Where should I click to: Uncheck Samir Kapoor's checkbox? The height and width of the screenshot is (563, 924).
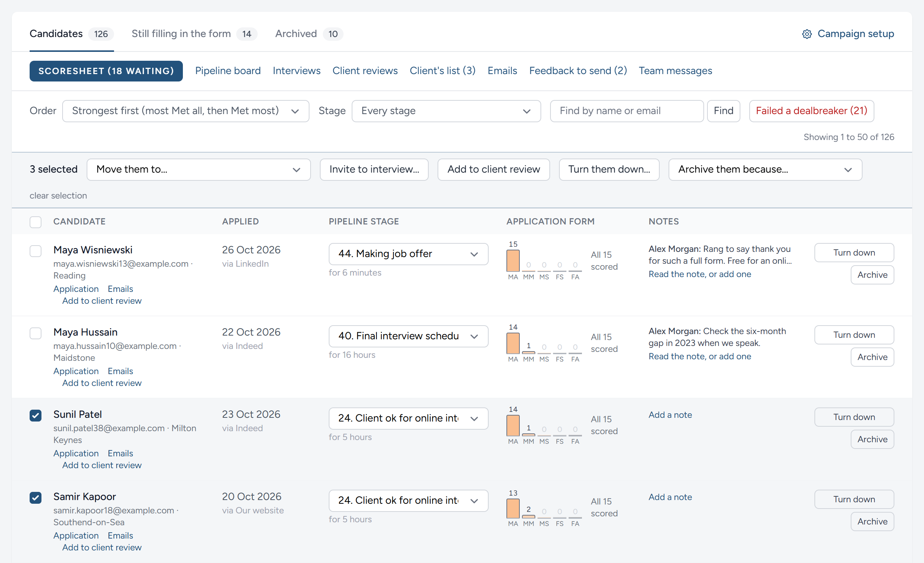(36, 497)
